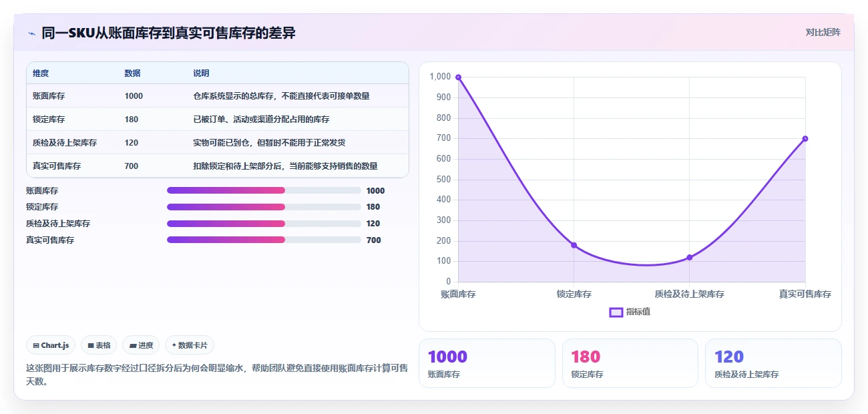Click the description starting 实物可能已到仓
Image resolution: width=868 pixels, height=414 pixels.
tap(269, 143)
